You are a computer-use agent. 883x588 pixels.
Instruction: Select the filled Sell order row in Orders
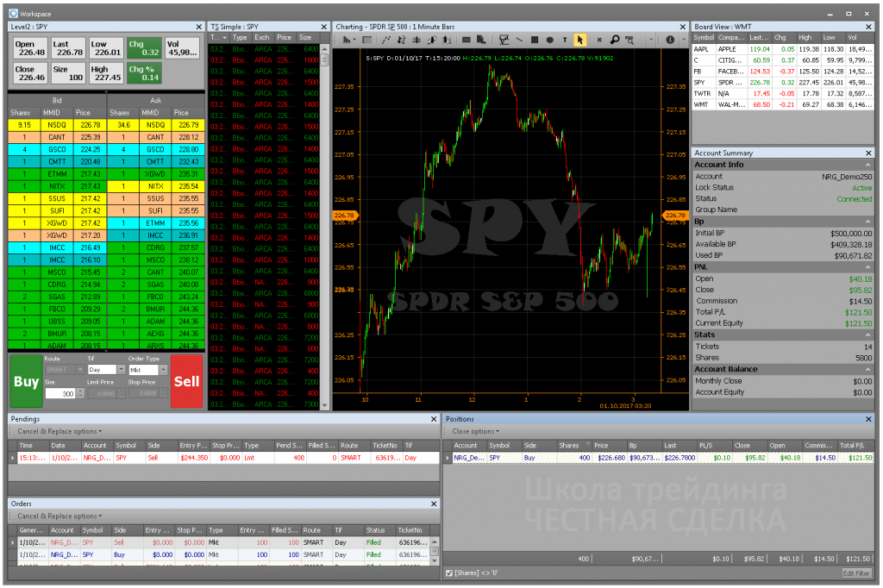point(223,542)
